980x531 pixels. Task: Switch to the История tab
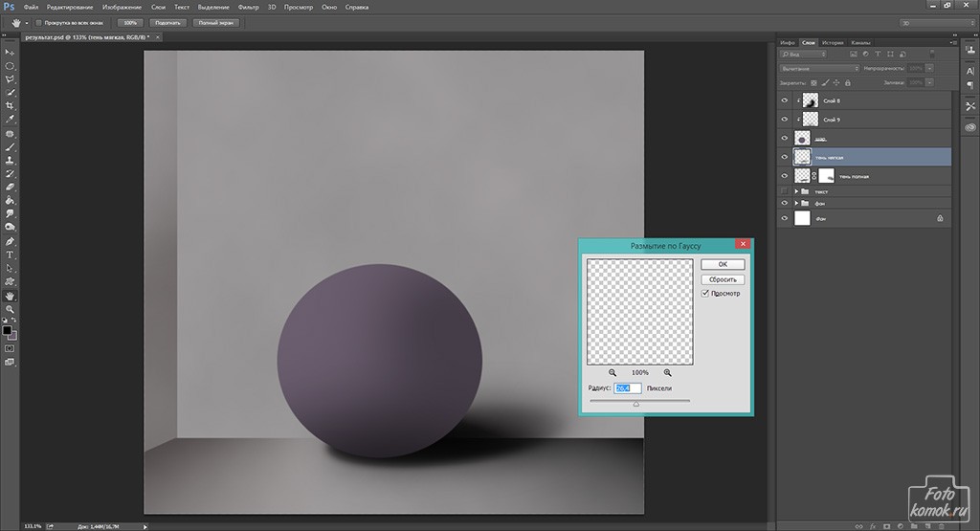tap(833, 42)
